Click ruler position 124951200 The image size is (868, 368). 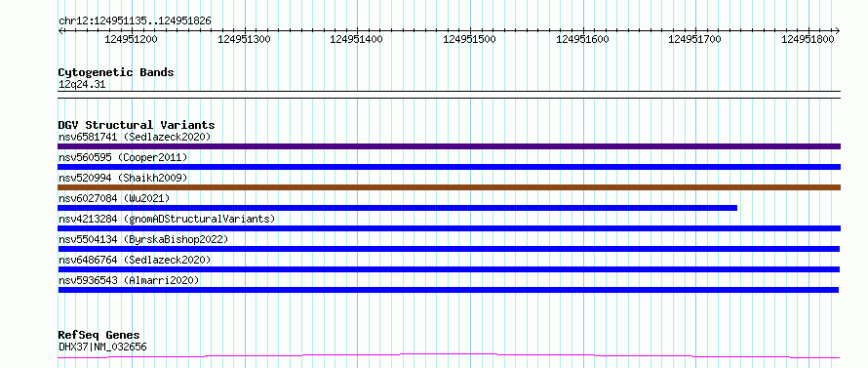[x=132, y=39]
